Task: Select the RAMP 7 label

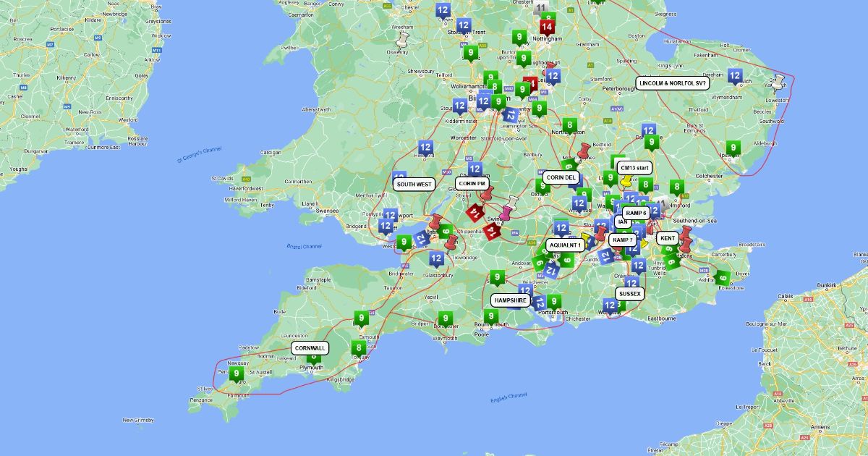Action: click(622, 240)
